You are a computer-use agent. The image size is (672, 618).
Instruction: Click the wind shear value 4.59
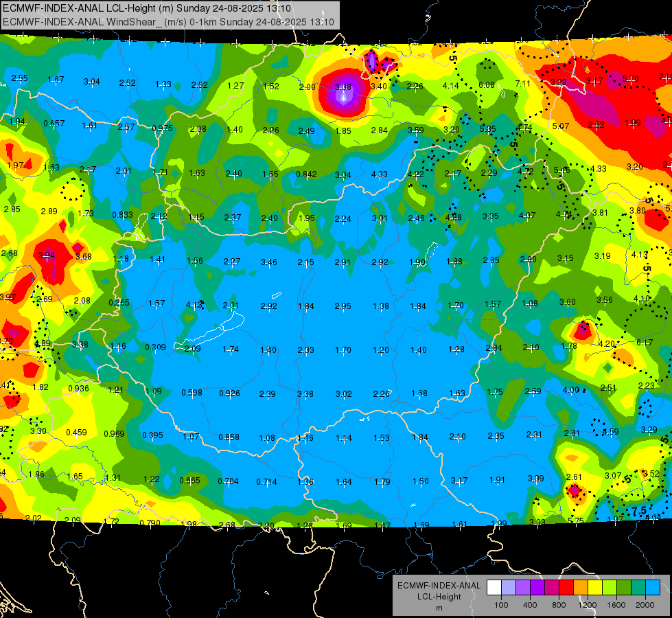[610, 431]
